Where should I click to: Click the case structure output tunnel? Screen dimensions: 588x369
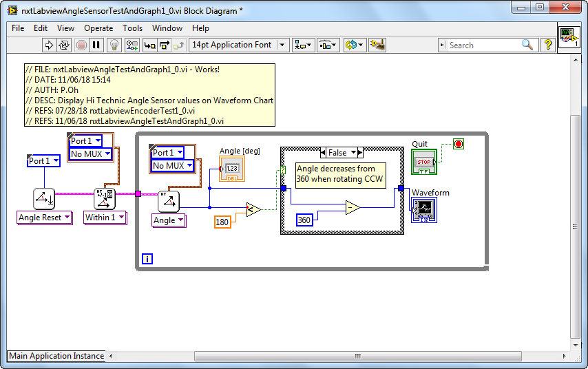point(401,188)
